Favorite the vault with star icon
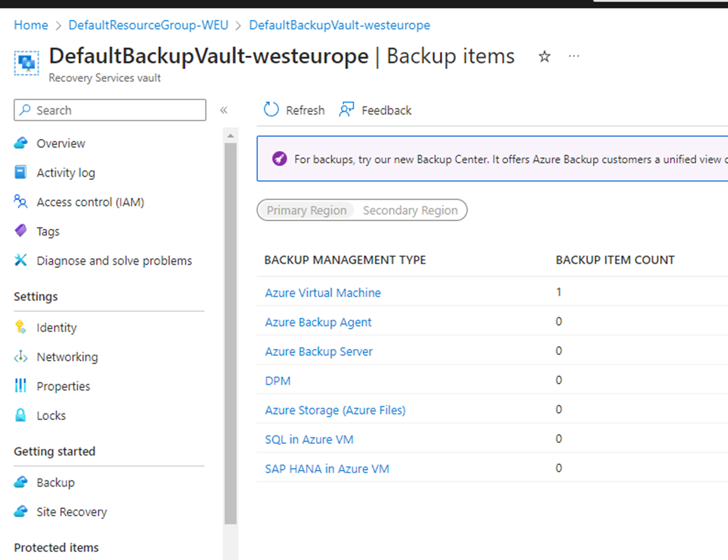This screenshot has width=728, height=560. coord(544,56)
